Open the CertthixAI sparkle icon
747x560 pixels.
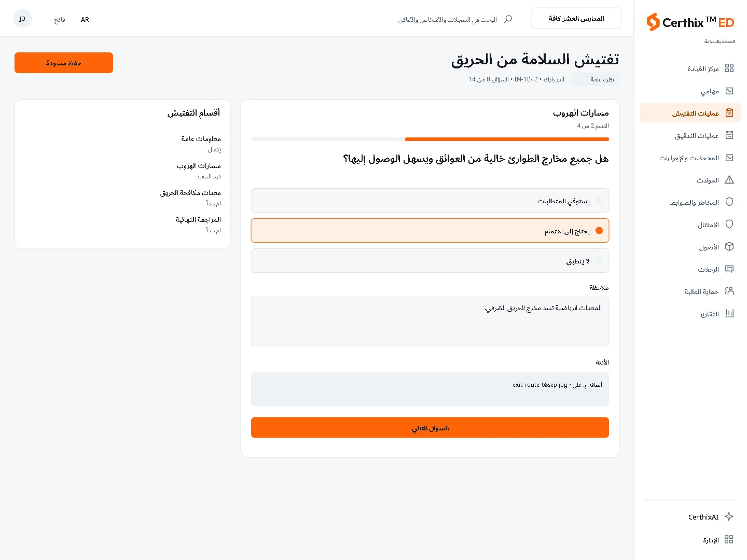pyautogui.click(x=729, y=516)
